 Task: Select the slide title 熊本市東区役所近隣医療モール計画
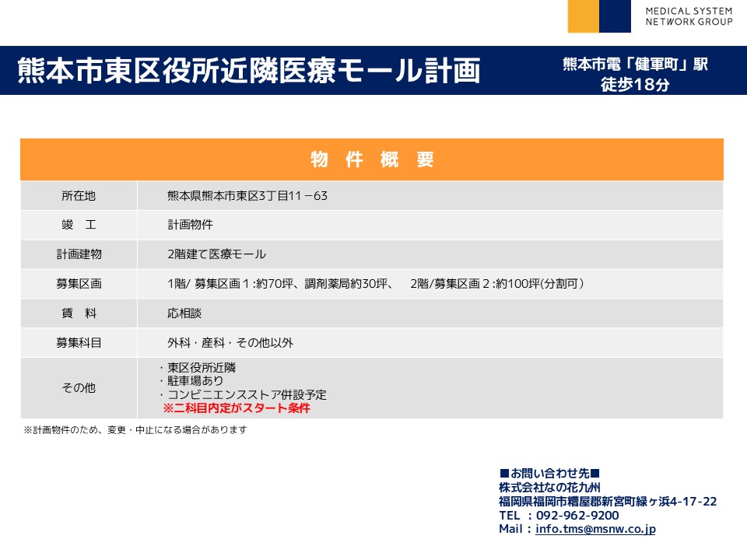pos(249,70)
